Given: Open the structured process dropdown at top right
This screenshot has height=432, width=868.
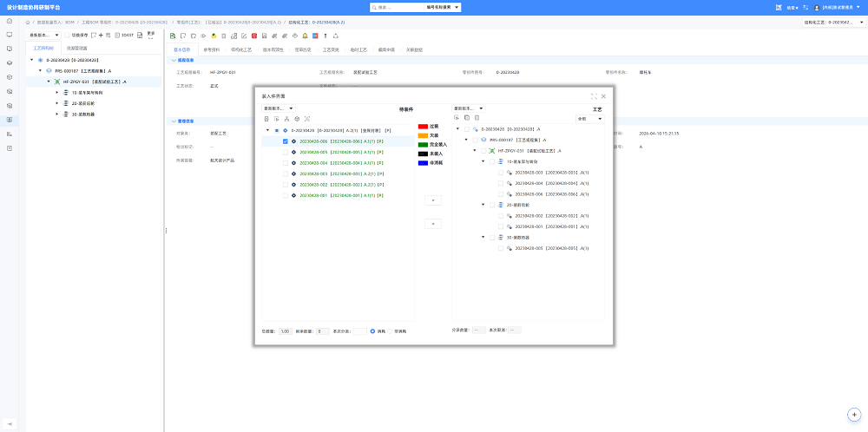Looking at the screenshot, I should tap(833, 23).
